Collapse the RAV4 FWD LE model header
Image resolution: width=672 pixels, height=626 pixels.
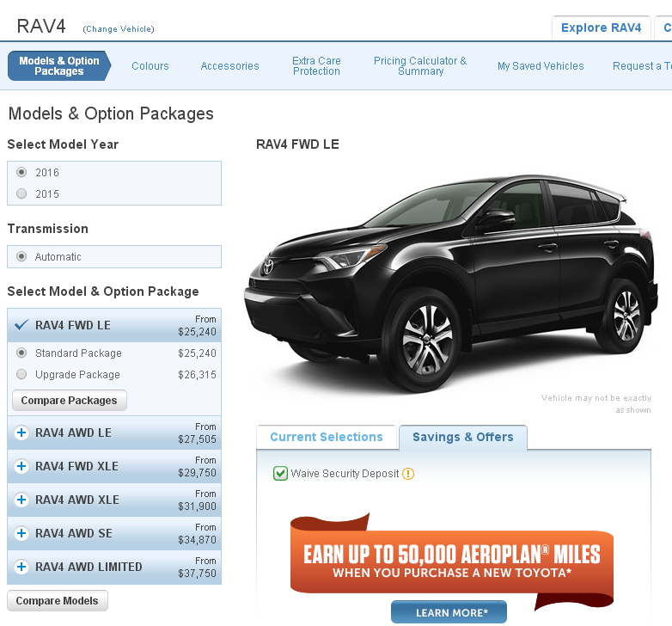[73, 325]
